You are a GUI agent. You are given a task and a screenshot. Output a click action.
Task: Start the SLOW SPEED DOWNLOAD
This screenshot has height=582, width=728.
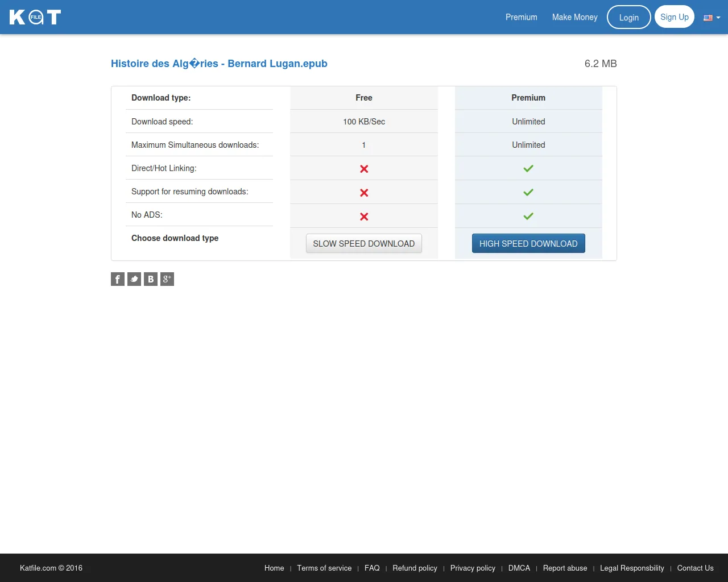click(x=363, y=243)
